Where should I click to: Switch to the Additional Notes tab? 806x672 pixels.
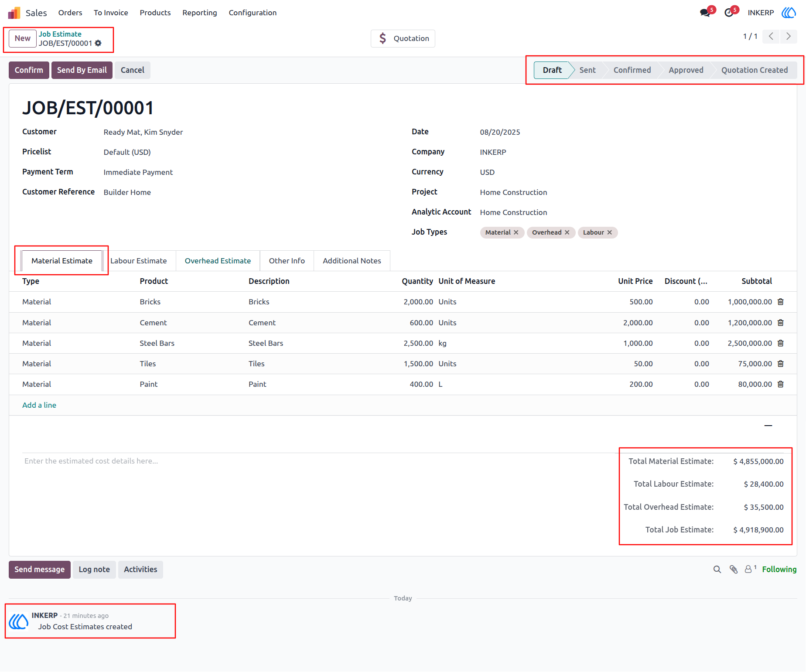352,261
